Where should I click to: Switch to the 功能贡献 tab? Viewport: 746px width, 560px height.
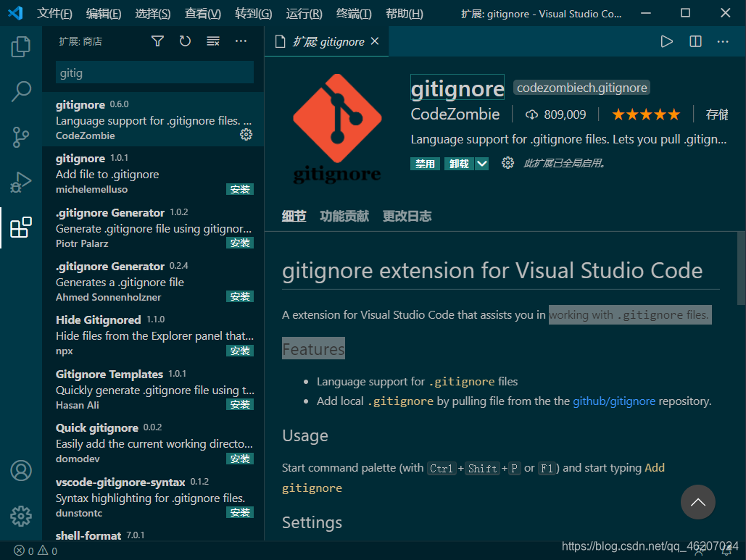pyautogui.click(x=344, y=217)
